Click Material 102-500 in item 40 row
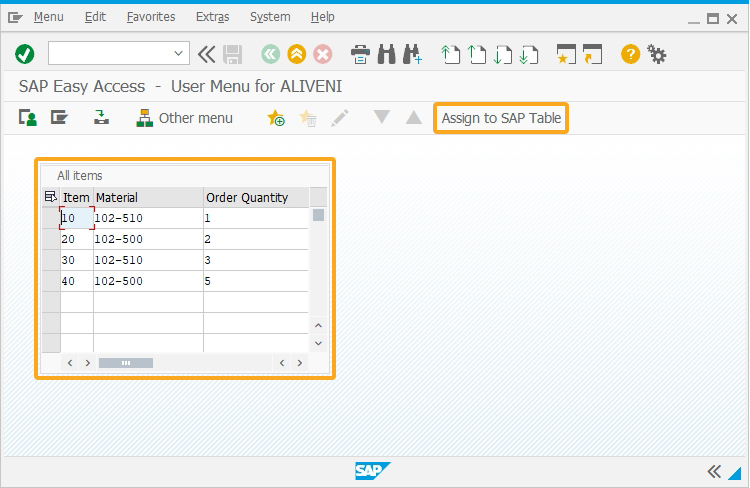The height and width of the screenshot is (488, 750). pos(148,281)
